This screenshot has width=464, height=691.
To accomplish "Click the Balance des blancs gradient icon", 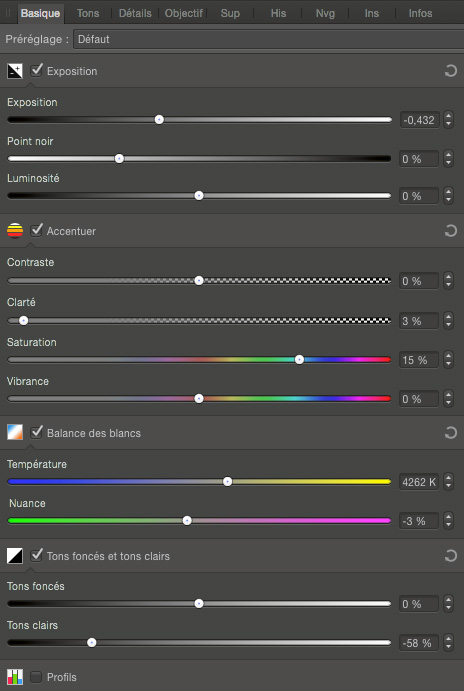I will coord(15,433).
